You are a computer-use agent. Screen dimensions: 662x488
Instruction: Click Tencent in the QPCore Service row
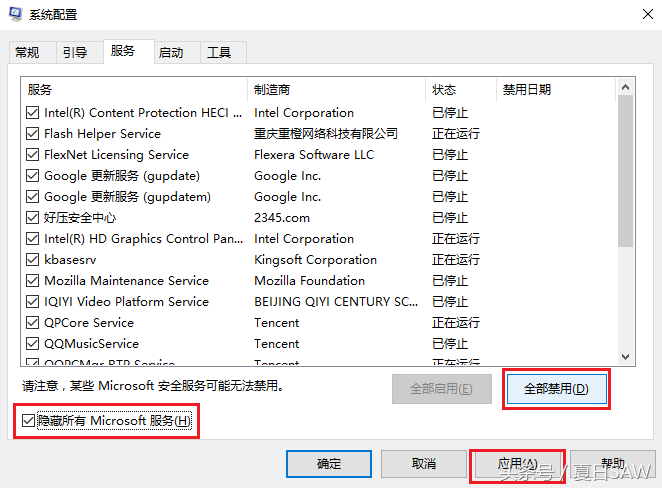[277, 323]
